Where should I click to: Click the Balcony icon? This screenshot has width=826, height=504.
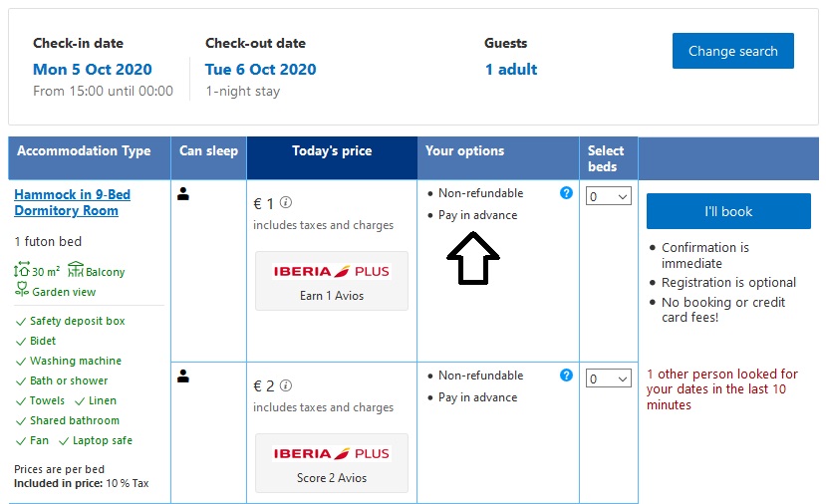point(76,271)
